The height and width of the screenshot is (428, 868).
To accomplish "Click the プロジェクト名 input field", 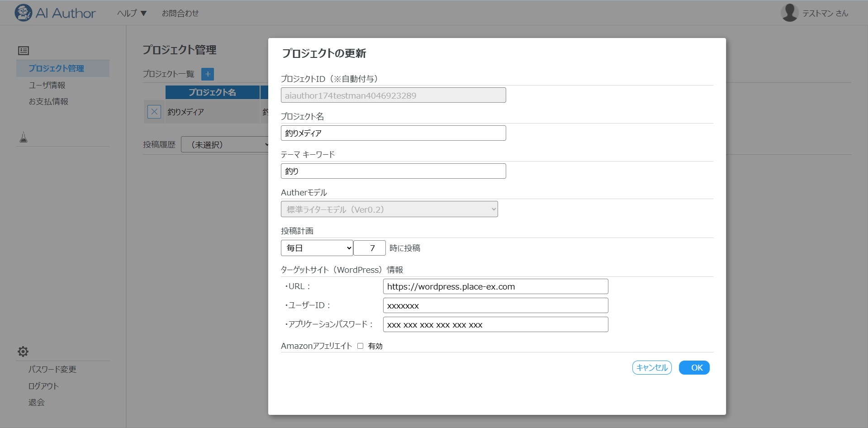I will coord(393,133).
